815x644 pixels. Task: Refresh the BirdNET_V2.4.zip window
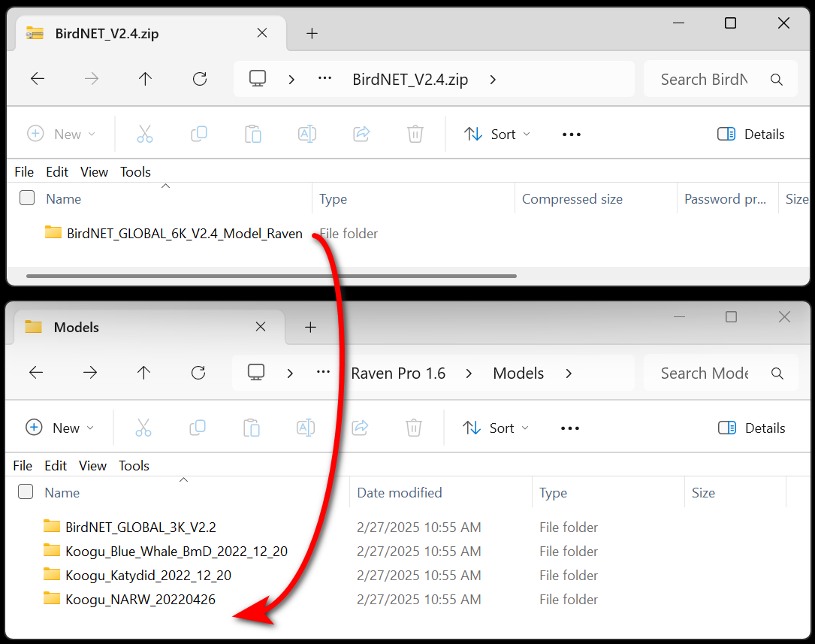click(x=200, y=79)
